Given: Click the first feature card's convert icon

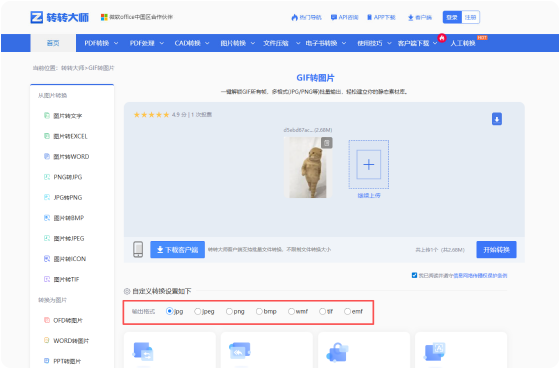Looking at the screenshot, I should [143, 351].
